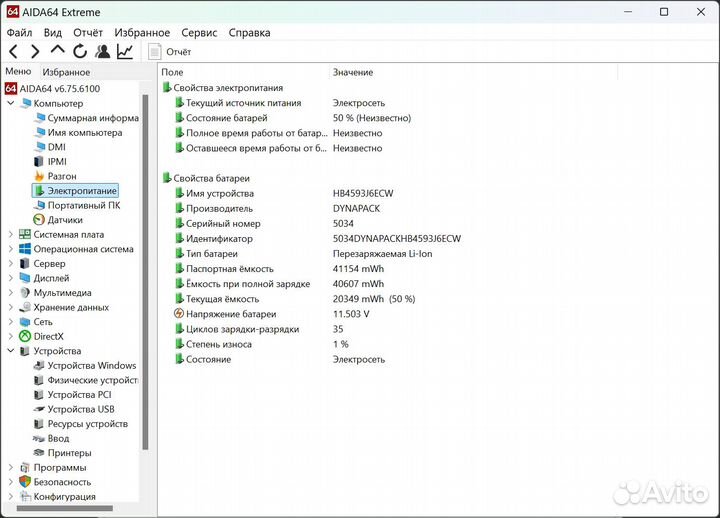Select Устройства Windows tree item
This screenshot has height=518, width=720.
85,366
